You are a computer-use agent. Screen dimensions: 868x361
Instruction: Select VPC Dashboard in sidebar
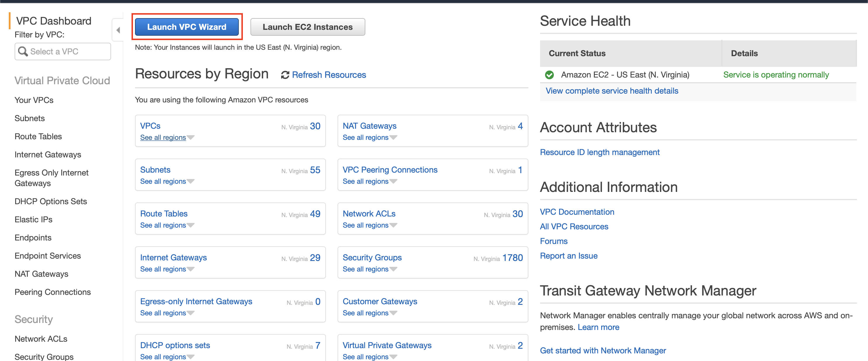(53, 21)
